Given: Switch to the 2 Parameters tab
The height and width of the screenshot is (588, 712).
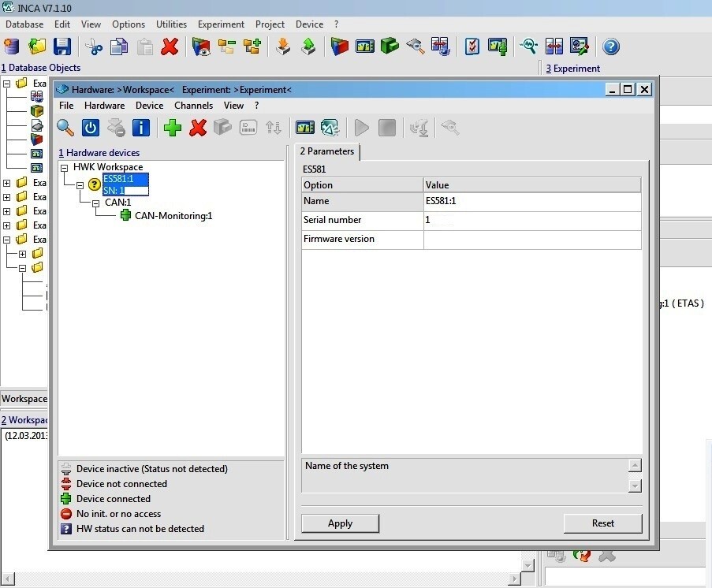Looking at the screenshot, I should (x=326, y=151).
